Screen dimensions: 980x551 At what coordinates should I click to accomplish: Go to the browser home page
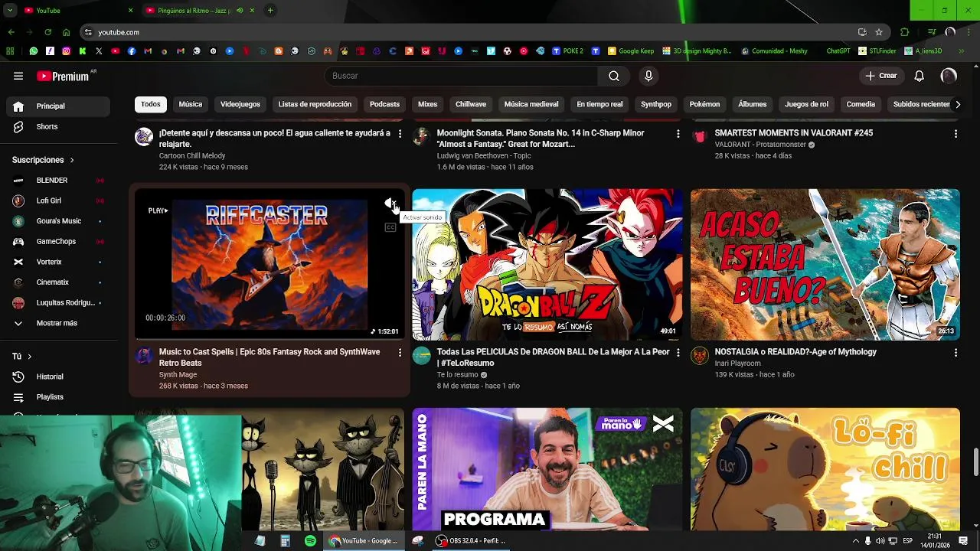coord(66,32)
